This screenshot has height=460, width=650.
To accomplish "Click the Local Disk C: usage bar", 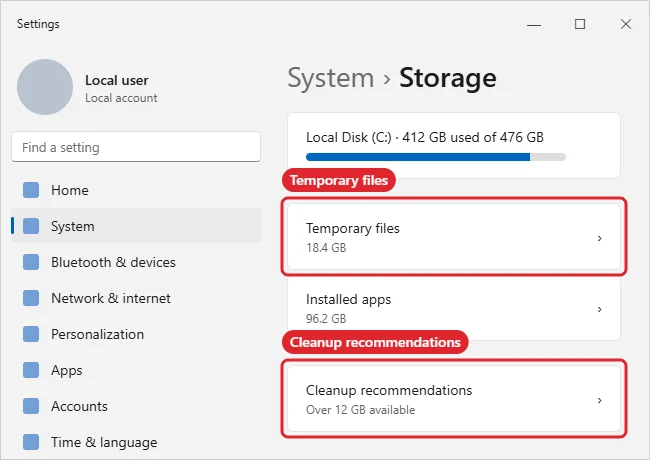I will point(436,157).
